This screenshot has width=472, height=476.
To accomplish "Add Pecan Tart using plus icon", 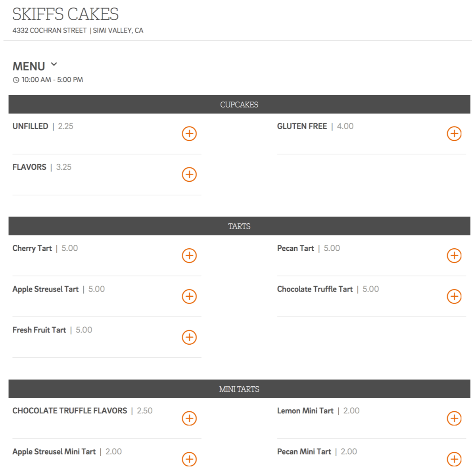I will click(454, 255).
